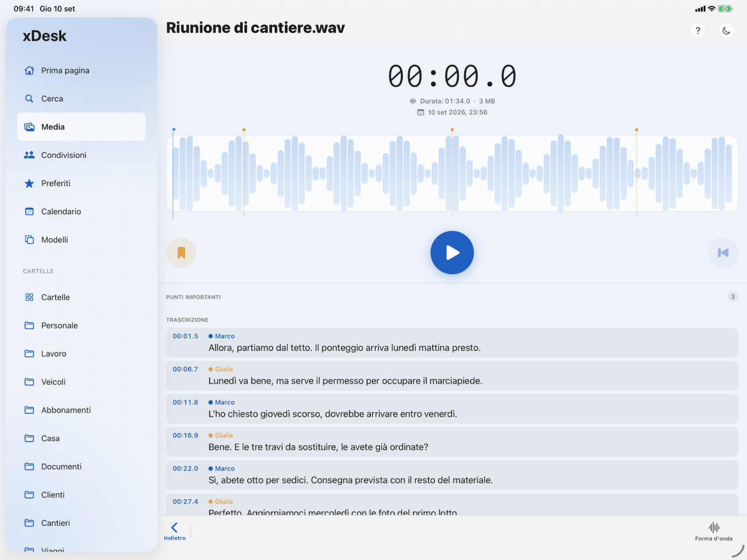Click the Documenti folder icon

click(x=29, y=467)
